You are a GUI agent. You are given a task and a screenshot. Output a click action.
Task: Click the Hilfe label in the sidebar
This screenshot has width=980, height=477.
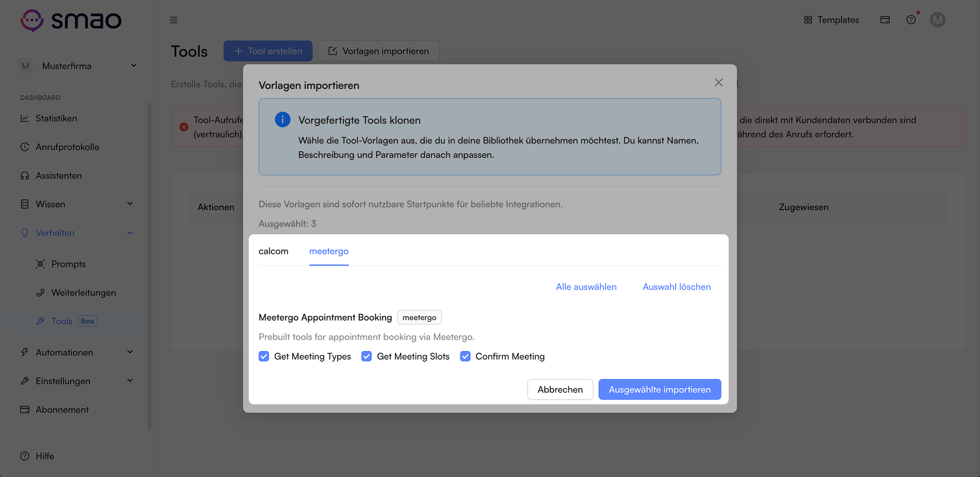click(x=45, y=456)
